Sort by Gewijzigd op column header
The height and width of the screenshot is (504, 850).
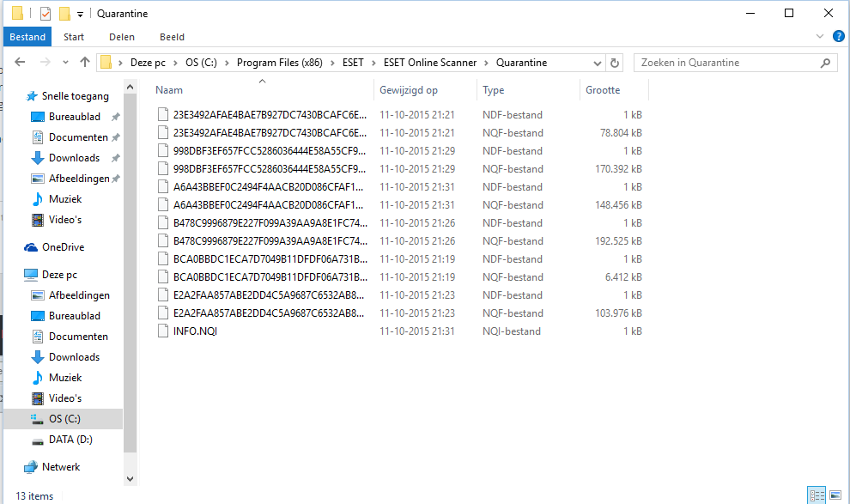[x=409, y=90]
